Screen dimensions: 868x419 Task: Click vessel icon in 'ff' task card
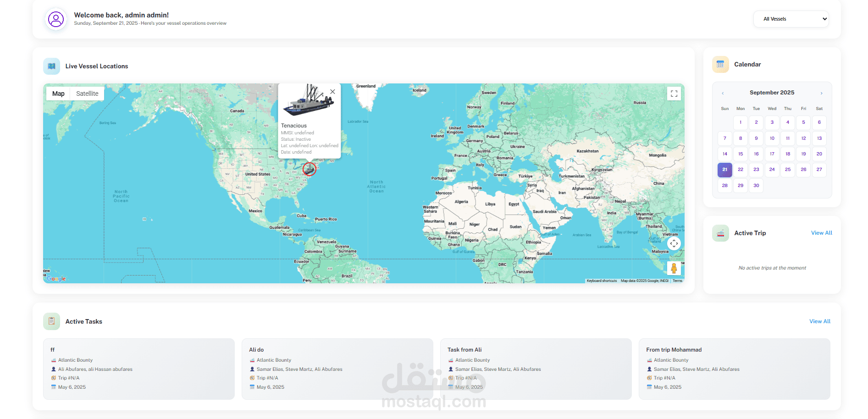[x=54, y=360]
